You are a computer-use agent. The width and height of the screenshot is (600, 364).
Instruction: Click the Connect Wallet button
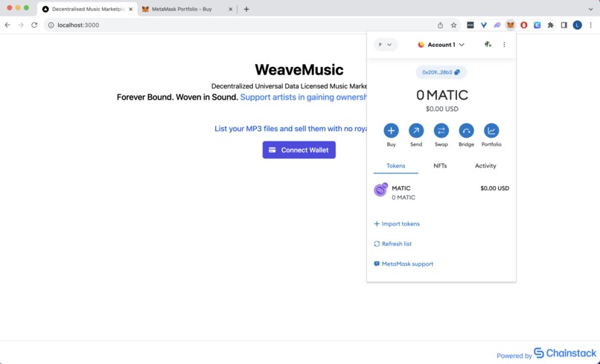(299, 150)
